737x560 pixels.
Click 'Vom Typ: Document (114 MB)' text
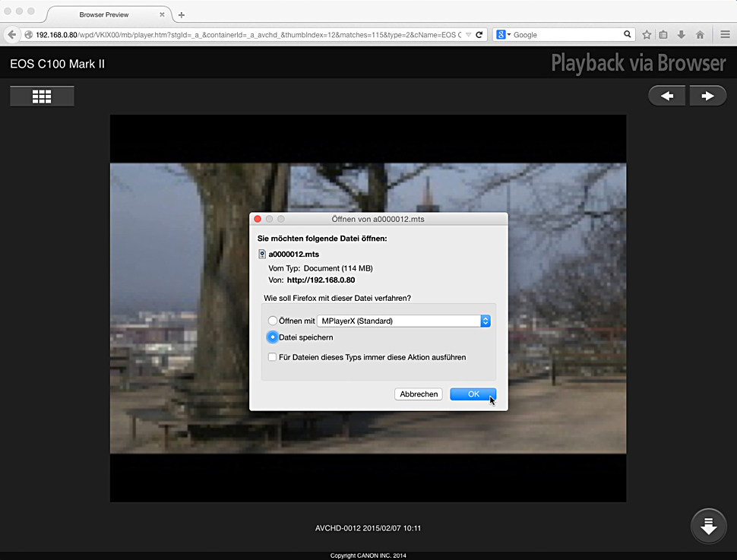pos(321,268)
